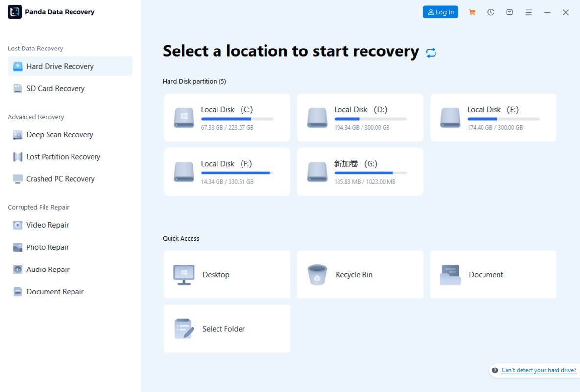Click the G: drive usage bar

pyautogui.click(x=370, y=173)
